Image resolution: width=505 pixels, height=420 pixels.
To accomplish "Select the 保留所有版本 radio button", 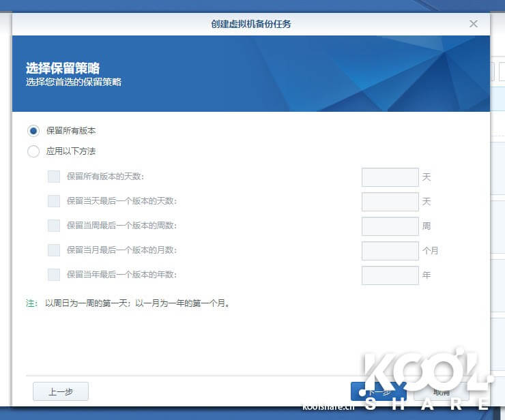I will pos(33,130).
